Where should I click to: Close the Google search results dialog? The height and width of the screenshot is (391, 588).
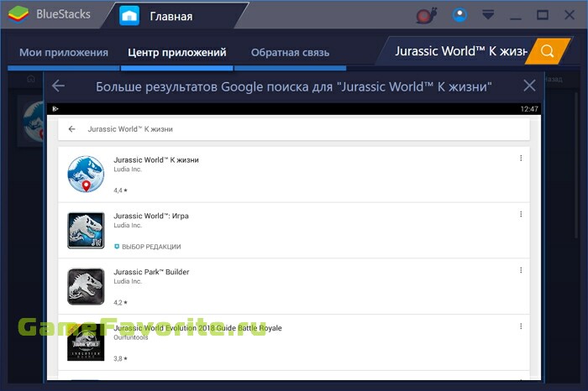pyautogui.click(x=529, y=86)
